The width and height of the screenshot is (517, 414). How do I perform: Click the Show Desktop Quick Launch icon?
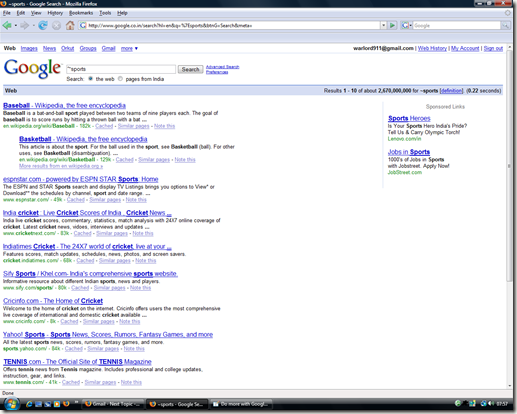tap(38, 404)
